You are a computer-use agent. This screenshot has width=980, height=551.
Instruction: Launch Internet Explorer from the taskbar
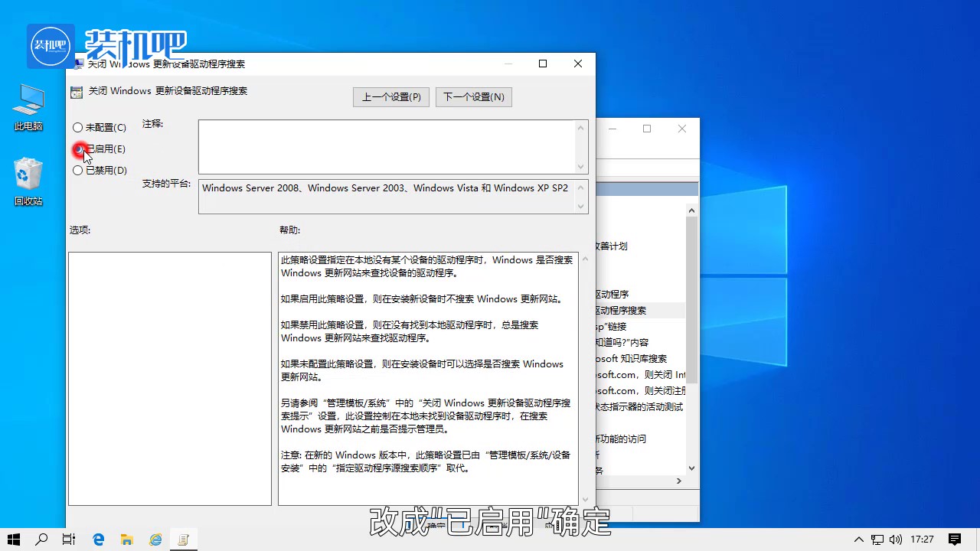click(155, 539)
